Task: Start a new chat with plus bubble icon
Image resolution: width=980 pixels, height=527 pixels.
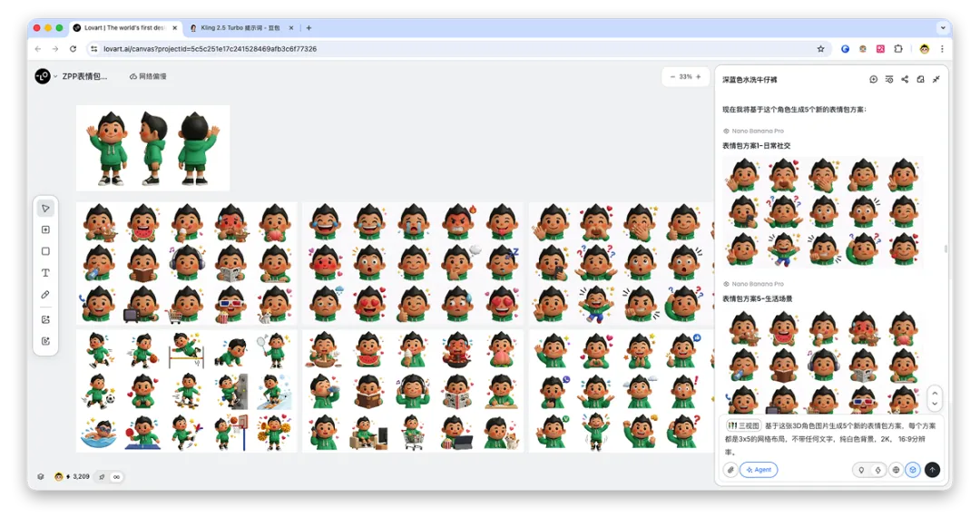Action: point(873,80)
